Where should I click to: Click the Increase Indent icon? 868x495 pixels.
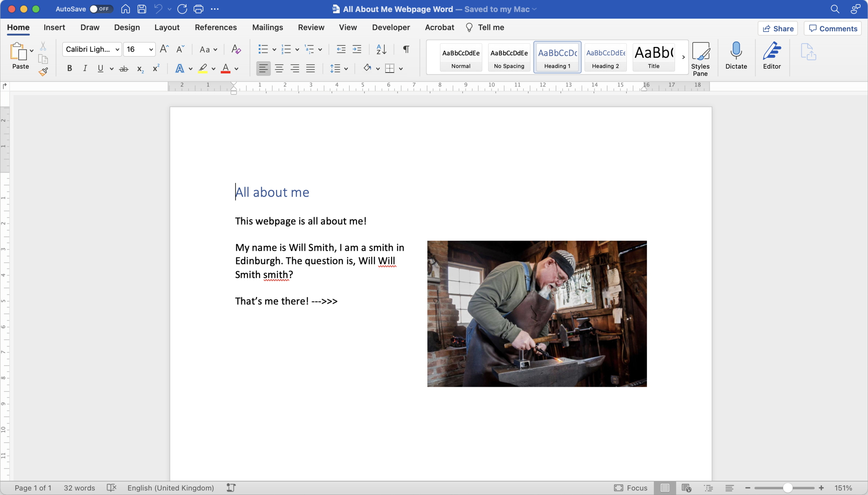pos(357,49)
